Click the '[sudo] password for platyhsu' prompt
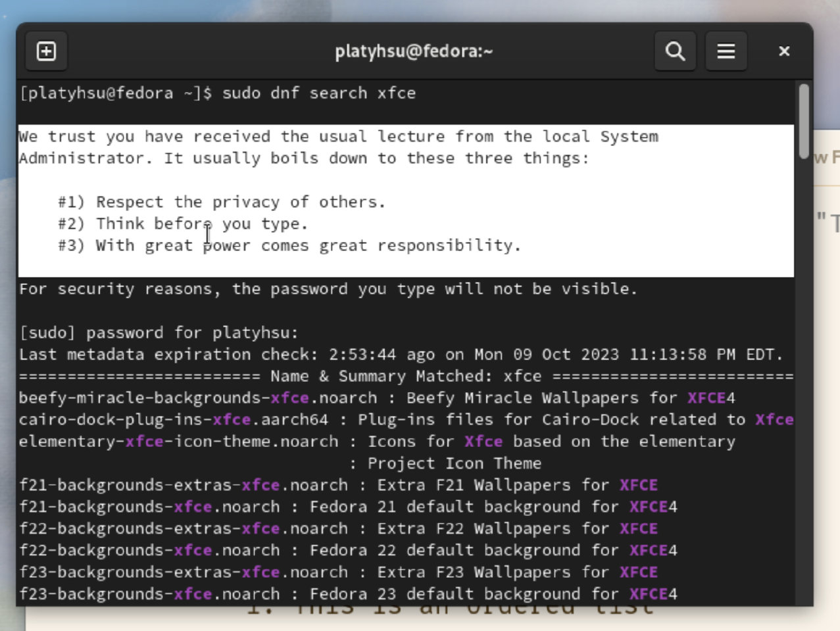This screenshot has width=840, height=631. pos(159,333)
